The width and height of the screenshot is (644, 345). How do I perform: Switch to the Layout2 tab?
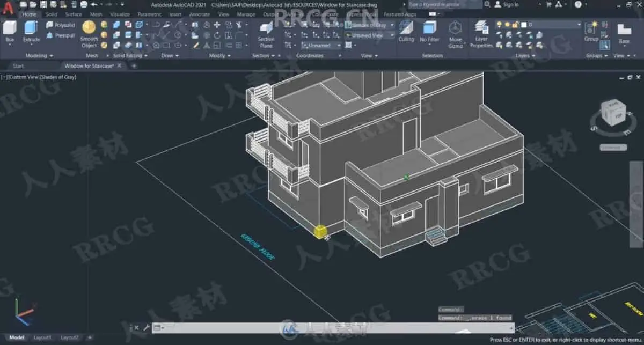pyautogui.click(x=69, y=337)
